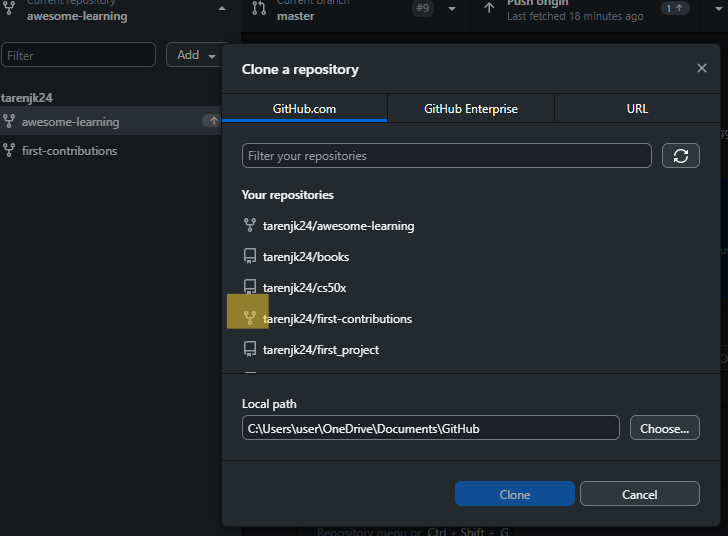The image size is (728, 536).
Task: Click the Cancel button
Action: pos(639,495)
